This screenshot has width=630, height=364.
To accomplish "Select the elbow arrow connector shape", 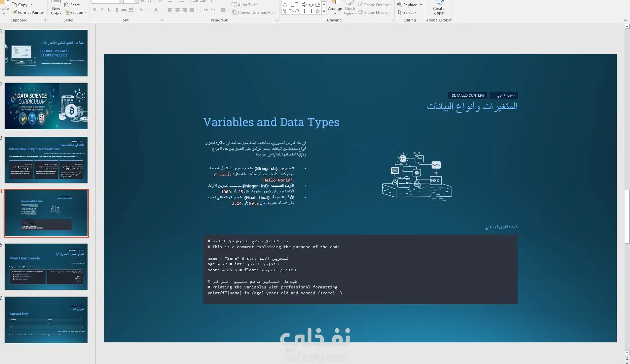I will [x=298, y=5].
